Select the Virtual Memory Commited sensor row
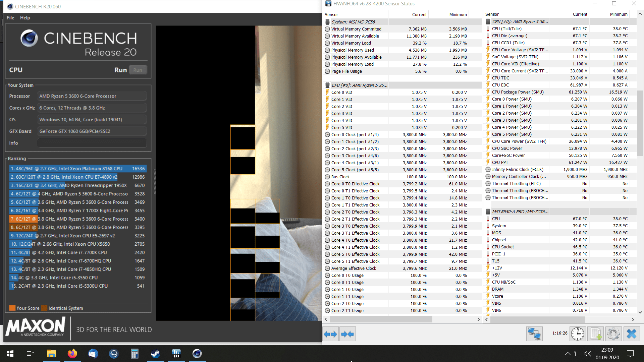 point(402,29)
